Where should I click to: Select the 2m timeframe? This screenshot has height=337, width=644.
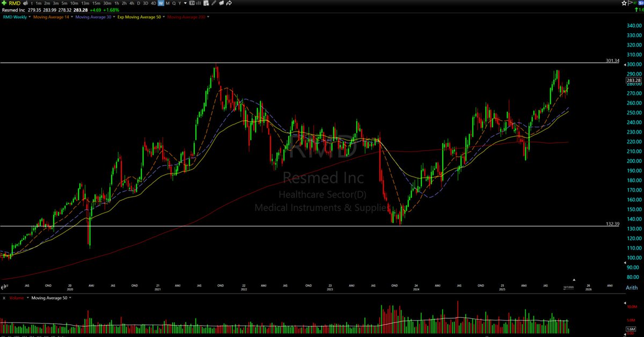pos(47,3)
